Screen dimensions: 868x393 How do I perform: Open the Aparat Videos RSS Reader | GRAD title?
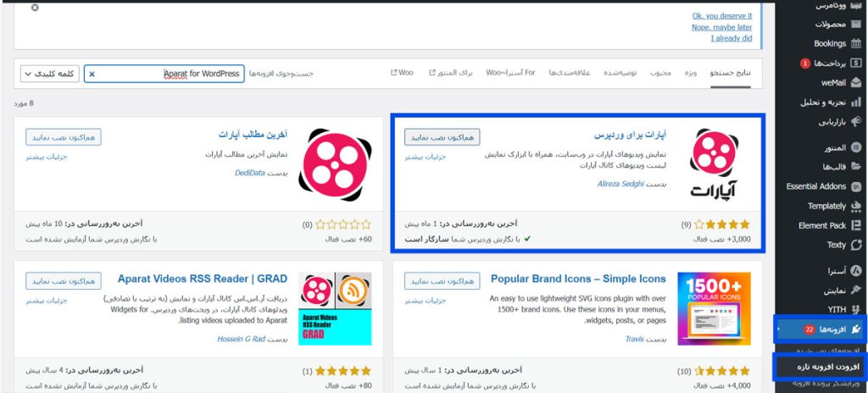pyautogui.click(x=203, y=279)
